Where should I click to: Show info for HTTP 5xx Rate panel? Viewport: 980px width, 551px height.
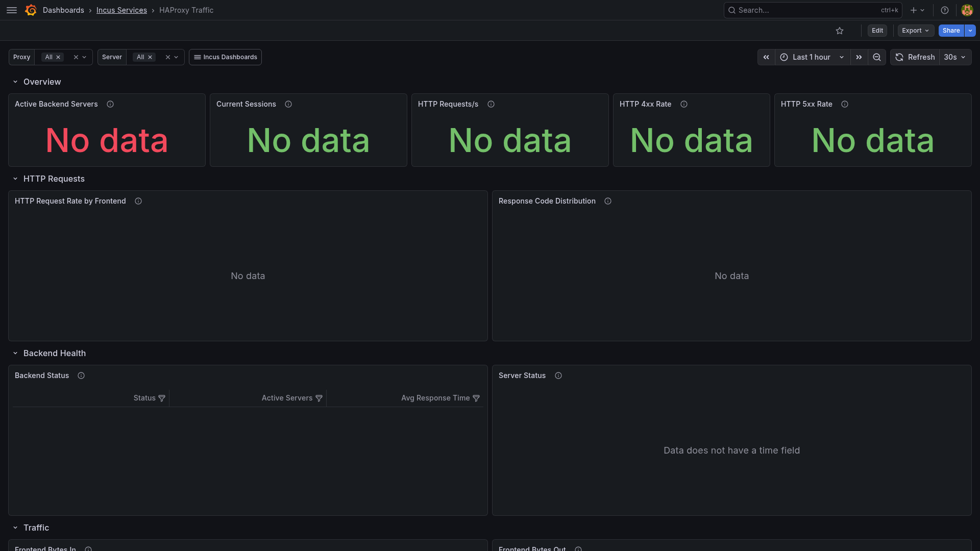[845, 104]
